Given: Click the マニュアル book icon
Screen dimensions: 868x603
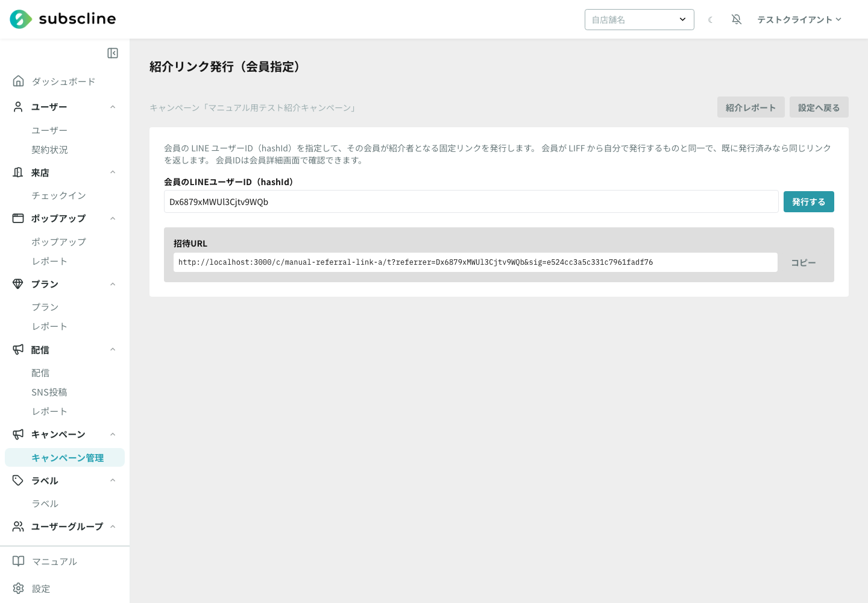Looking at the screenshot, I should click(x=18, y=561).
